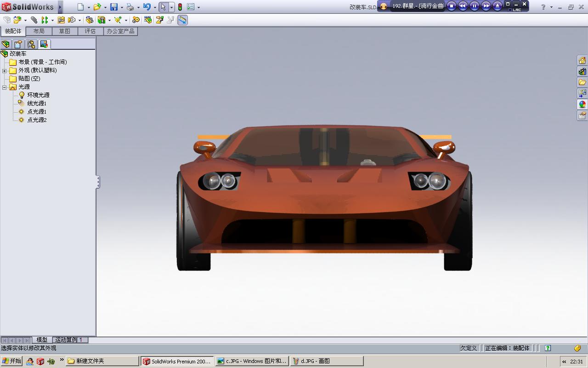Switch to the 布局 tab
This screenshot has height=368, width=588.
point(39,31)
